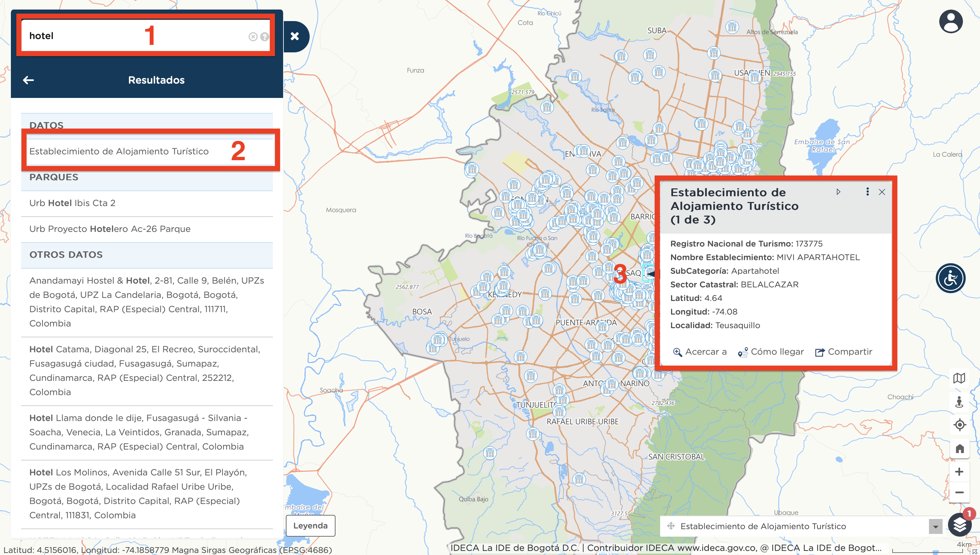Open the accessibility options button

coord(950,278)
